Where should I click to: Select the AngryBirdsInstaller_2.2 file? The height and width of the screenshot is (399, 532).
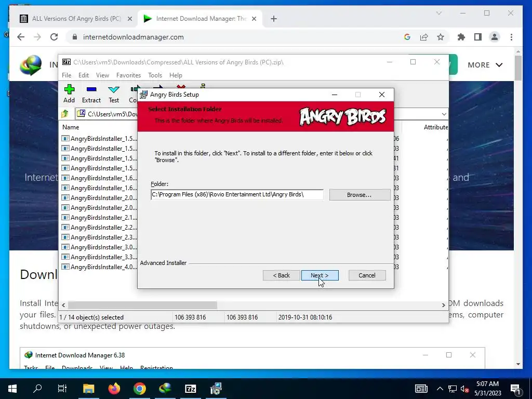pos(99,227)
